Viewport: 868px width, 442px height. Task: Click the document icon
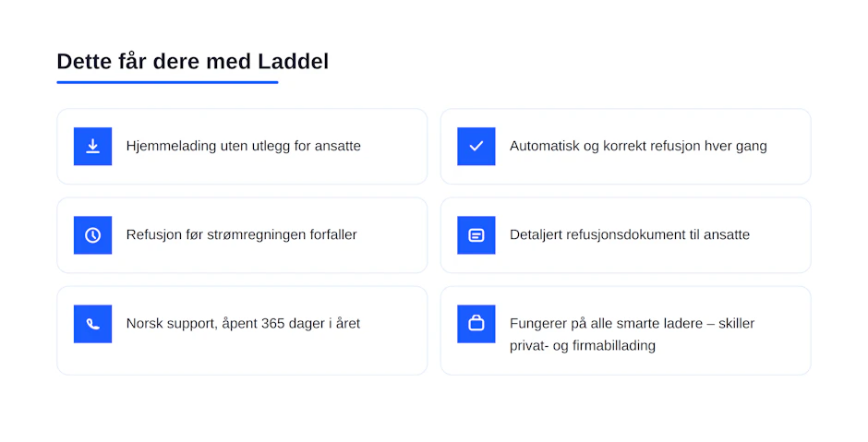[x=476, y=234]
